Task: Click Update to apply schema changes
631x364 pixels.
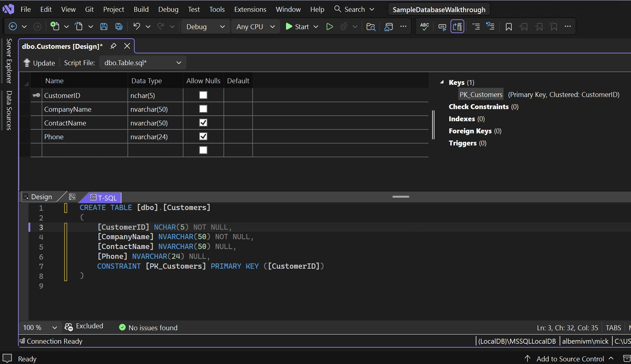Action: pos(39,63)
